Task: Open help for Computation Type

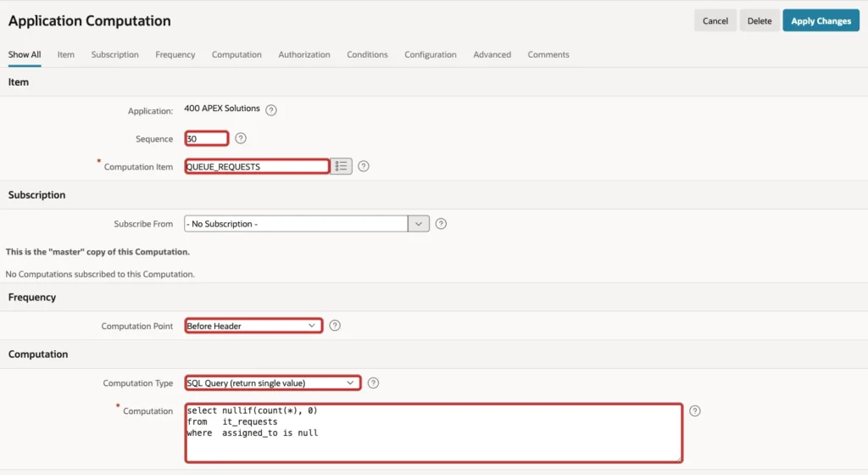Action: [x=373, y=383]
